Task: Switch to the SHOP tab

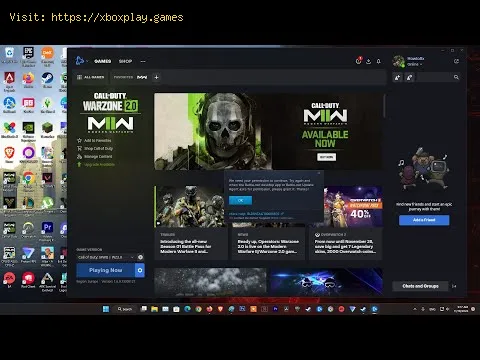Action: [x=125, y=61]
